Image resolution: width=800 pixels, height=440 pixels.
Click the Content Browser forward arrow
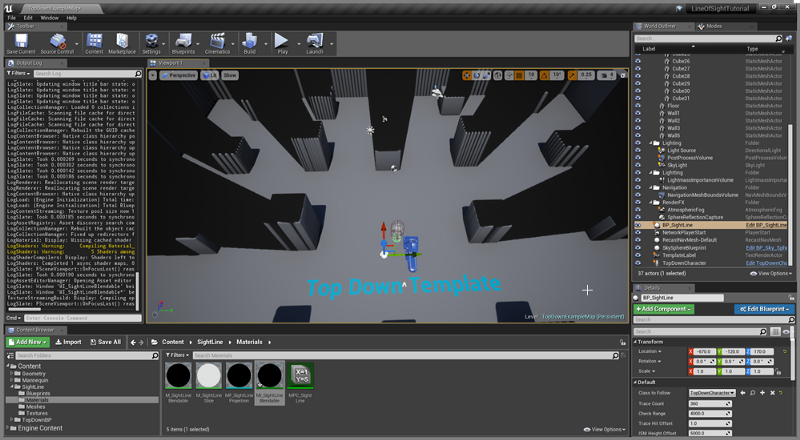click(141, 342)
